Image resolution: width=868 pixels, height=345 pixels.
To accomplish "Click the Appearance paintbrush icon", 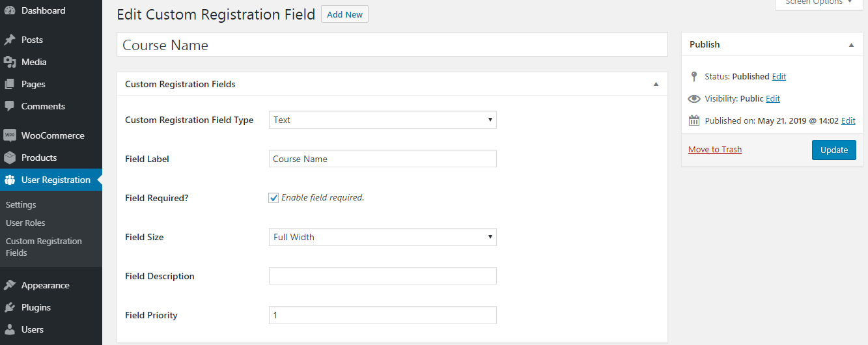I will [x=10, y=285].
